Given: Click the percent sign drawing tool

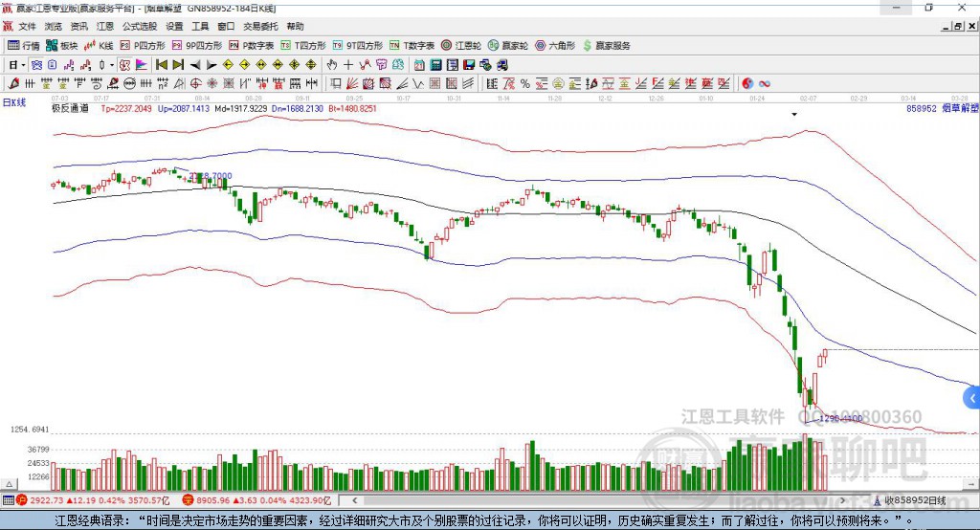Looking at the screenshot, I should coord(524,84).
